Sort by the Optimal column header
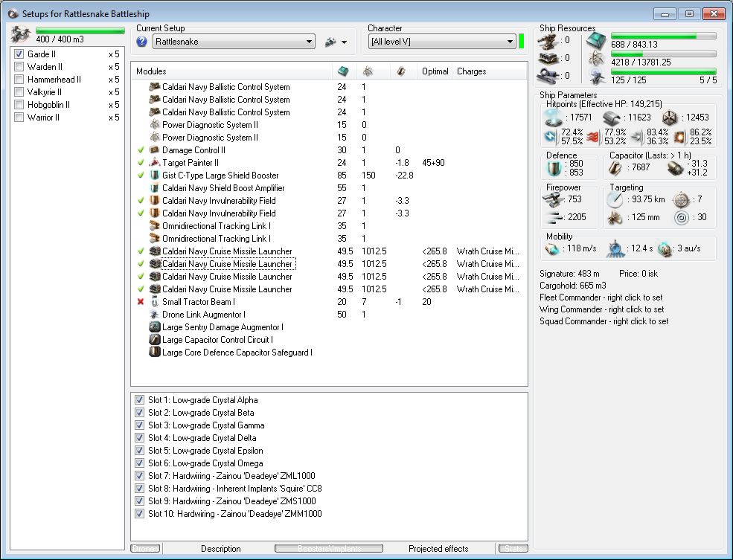 point(435,71)
